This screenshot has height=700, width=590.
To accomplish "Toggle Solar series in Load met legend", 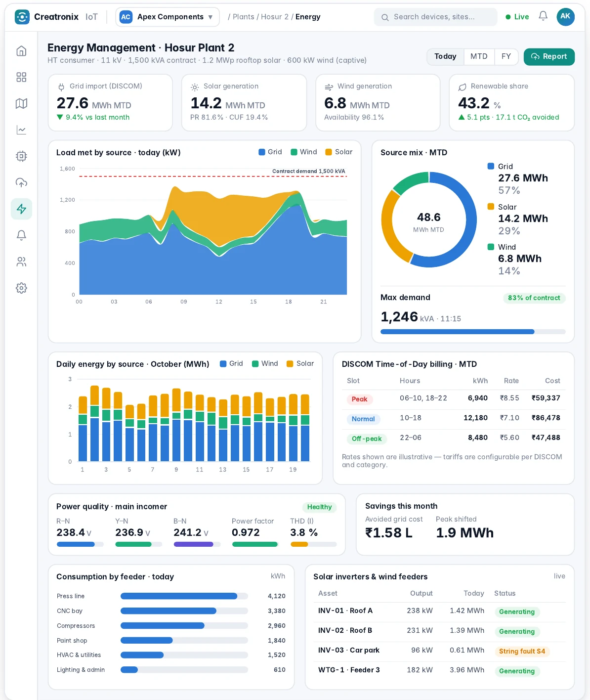I will pyautogui.click(x=339, y=152).
